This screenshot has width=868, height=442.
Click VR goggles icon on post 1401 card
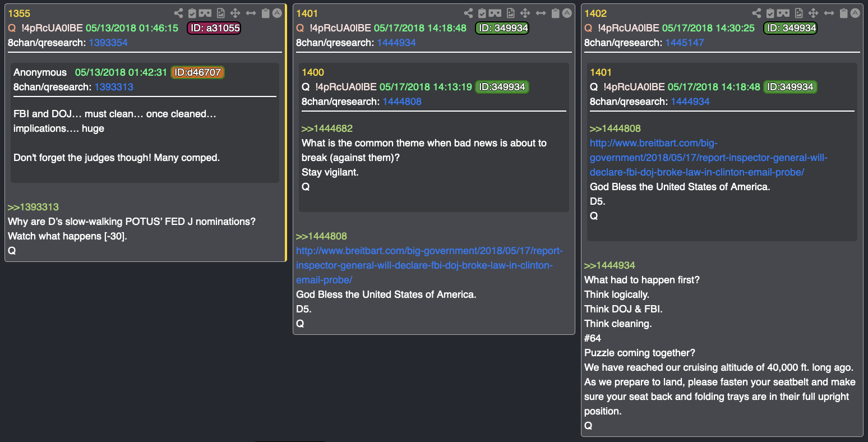pos(495,13)
